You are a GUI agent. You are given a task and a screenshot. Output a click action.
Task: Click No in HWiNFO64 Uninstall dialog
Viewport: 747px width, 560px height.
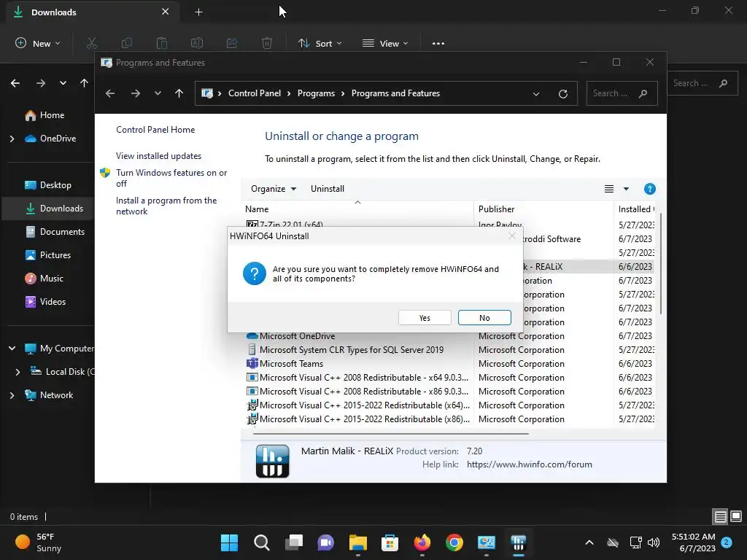484,318
